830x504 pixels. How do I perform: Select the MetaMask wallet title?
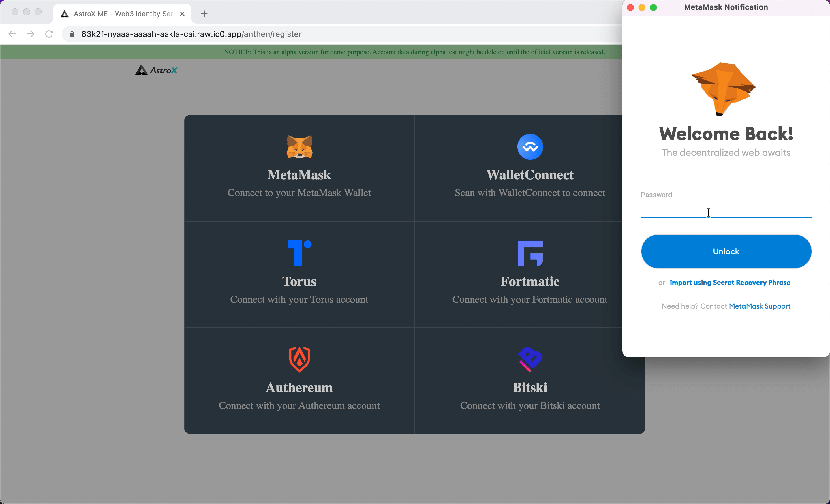tap(299, 175)
